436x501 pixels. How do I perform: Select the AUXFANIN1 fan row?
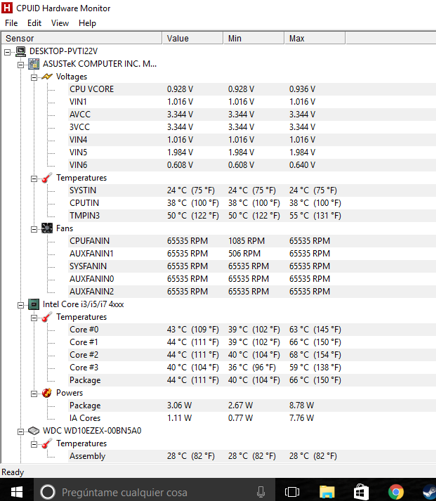252,254
